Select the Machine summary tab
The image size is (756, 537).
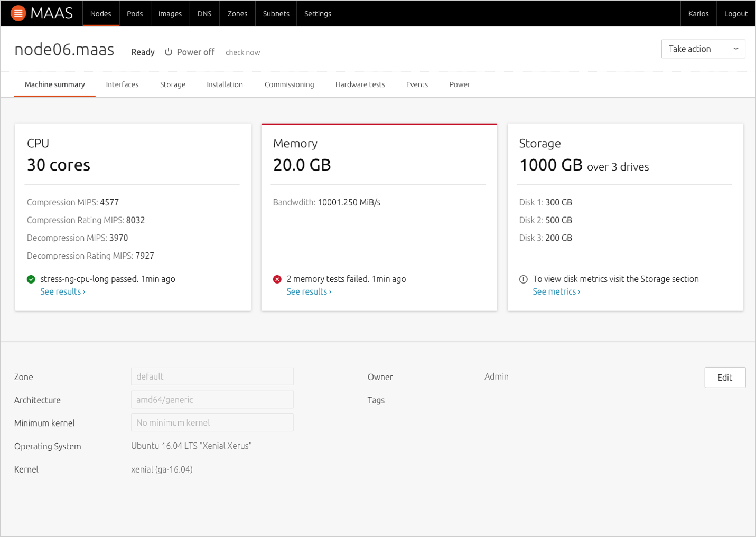coord(55,84)
